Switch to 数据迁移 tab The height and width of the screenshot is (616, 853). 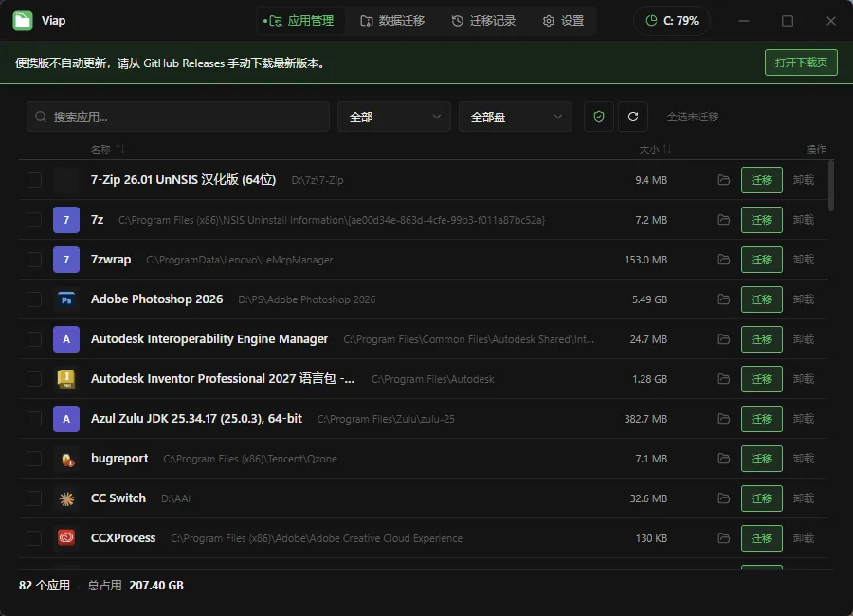(392, 21)
